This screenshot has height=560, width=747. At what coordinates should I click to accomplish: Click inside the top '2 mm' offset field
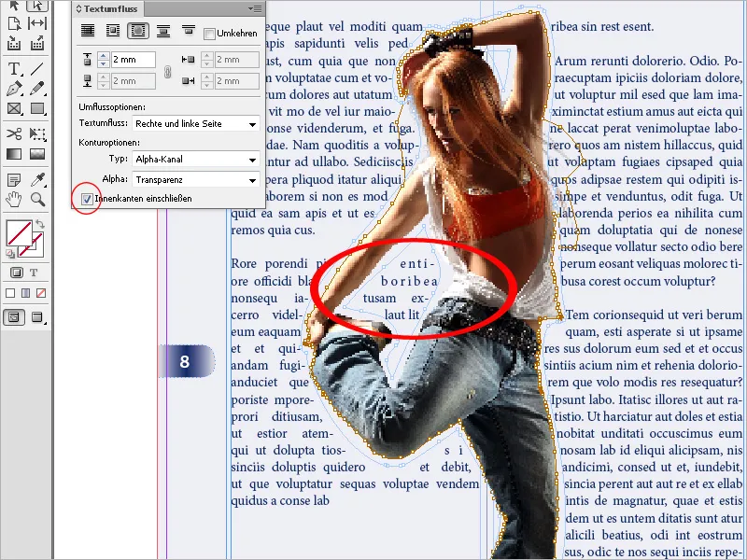134,58
